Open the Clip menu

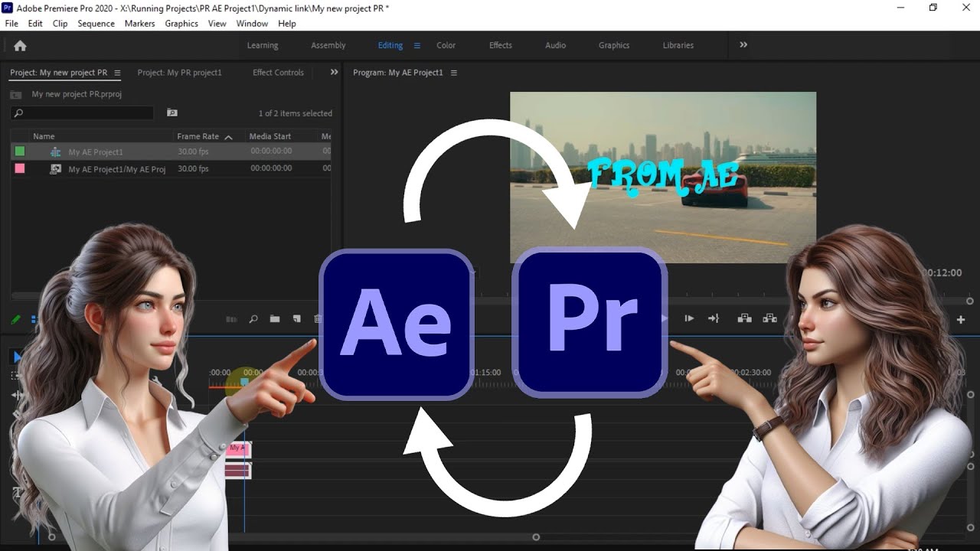[x=60, y=24]
